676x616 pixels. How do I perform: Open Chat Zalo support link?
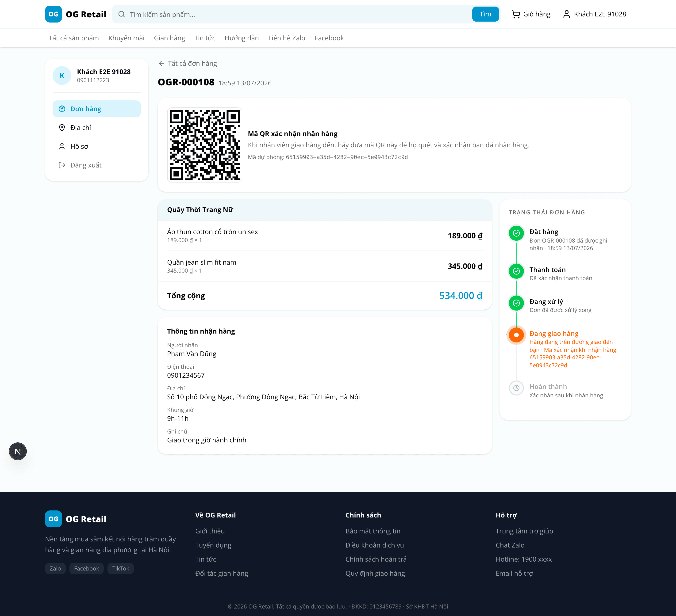coord(510,545)
